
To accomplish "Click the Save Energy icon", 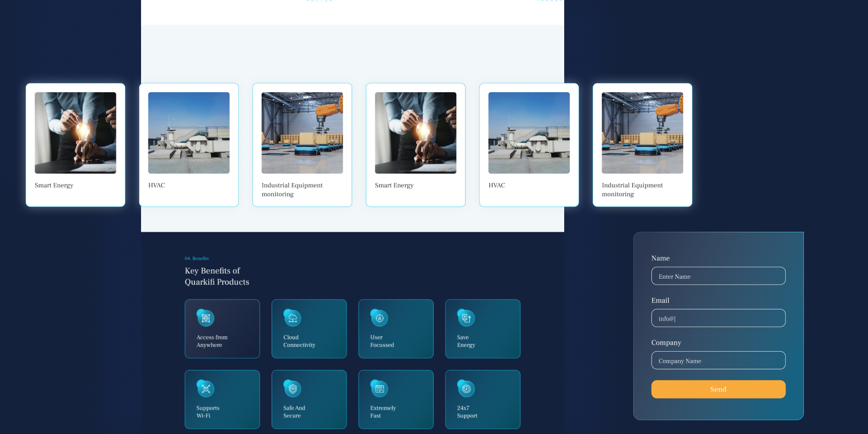I will [x=466, y=318].
